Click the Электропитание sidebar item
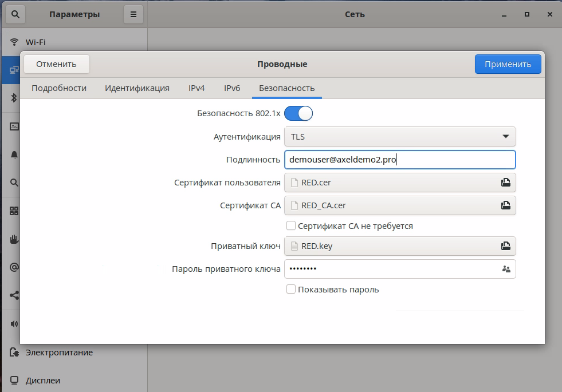 [59, 353]
